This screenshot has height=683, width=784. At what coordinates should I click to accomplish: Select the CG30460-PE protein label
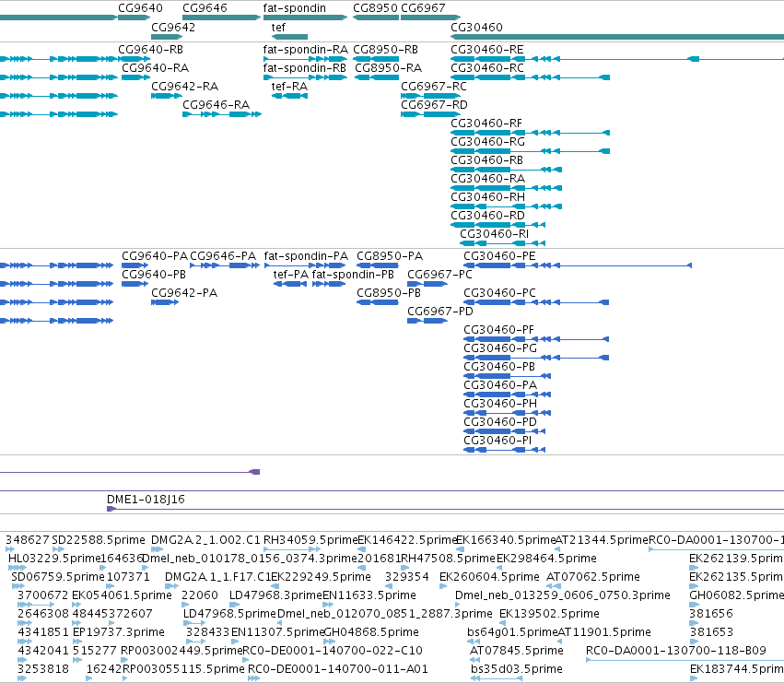pos(500,256)
